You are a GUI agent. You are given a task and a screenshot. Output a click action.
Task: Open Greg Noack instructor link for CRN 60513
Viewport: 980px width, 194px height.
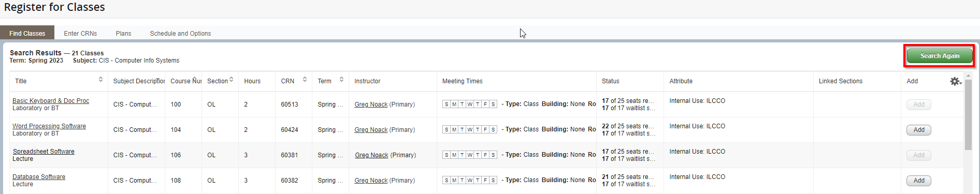pos(371,105)
